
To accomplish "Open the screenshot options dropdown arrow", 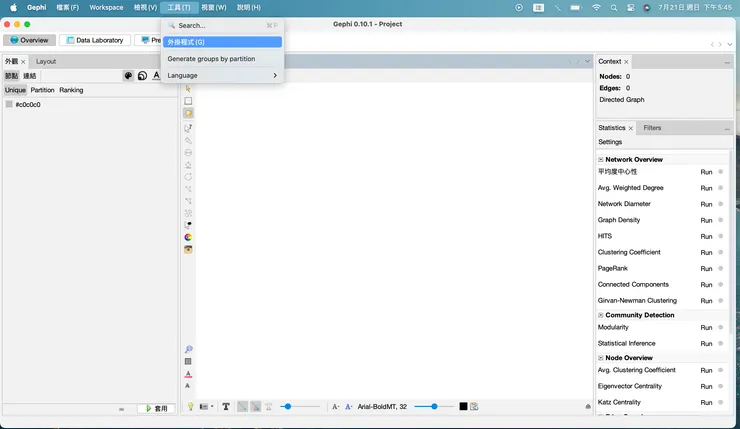I will click(212, 406).
